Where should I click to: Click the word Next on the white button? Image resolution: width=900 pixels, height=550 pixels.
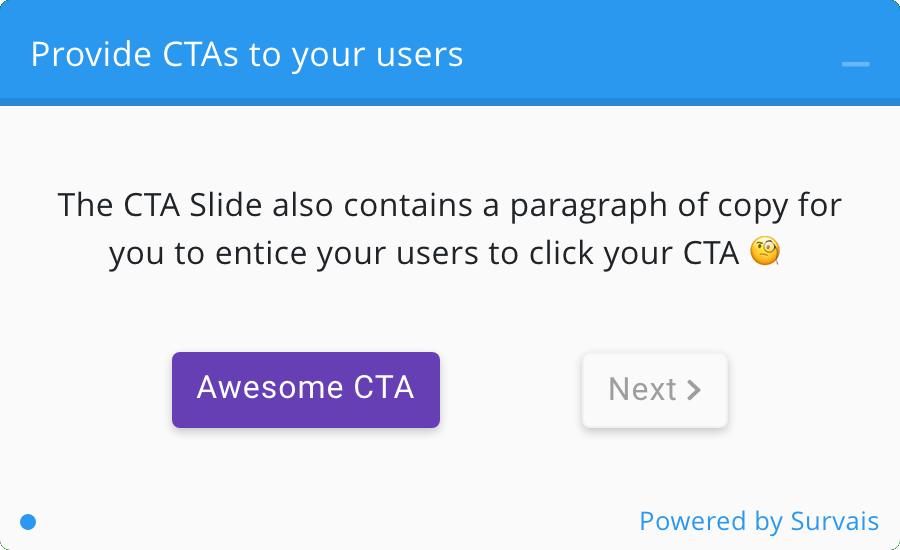point(642,390)
